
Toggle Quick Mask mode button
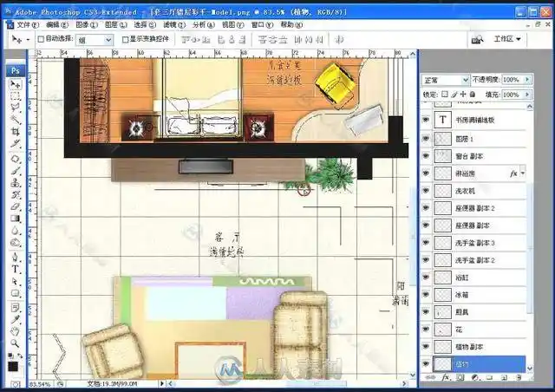click(15, 384)
